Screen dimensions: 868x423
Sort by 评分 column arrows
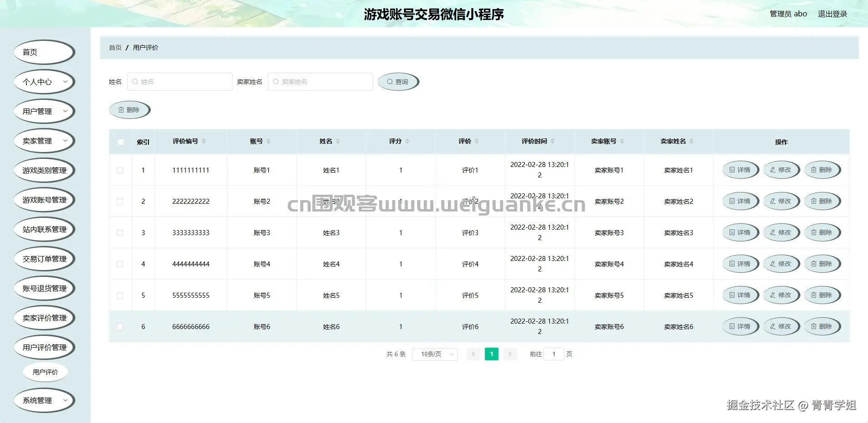click(407, 141)
